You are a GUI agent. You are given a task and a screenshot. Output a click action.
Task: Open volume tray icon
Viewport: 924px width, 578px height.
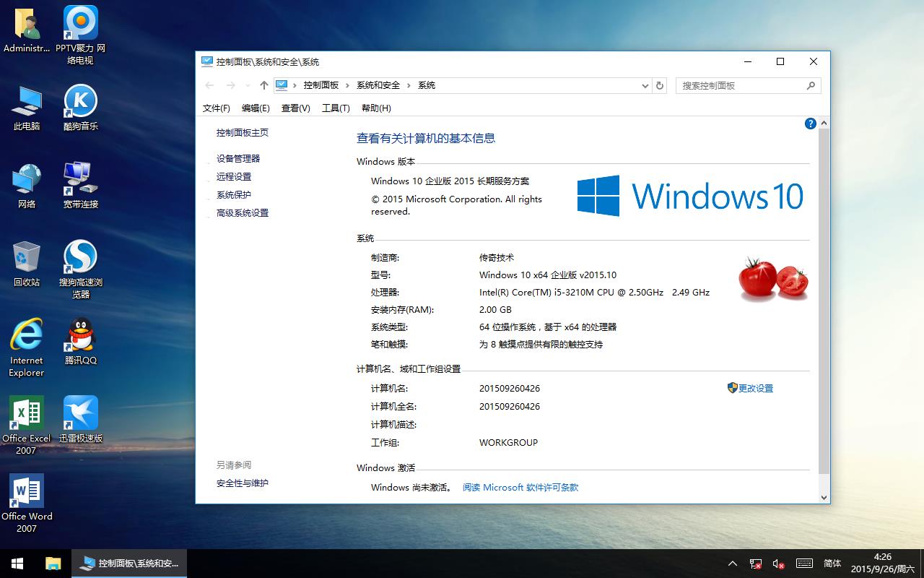(x=779, y=564)
